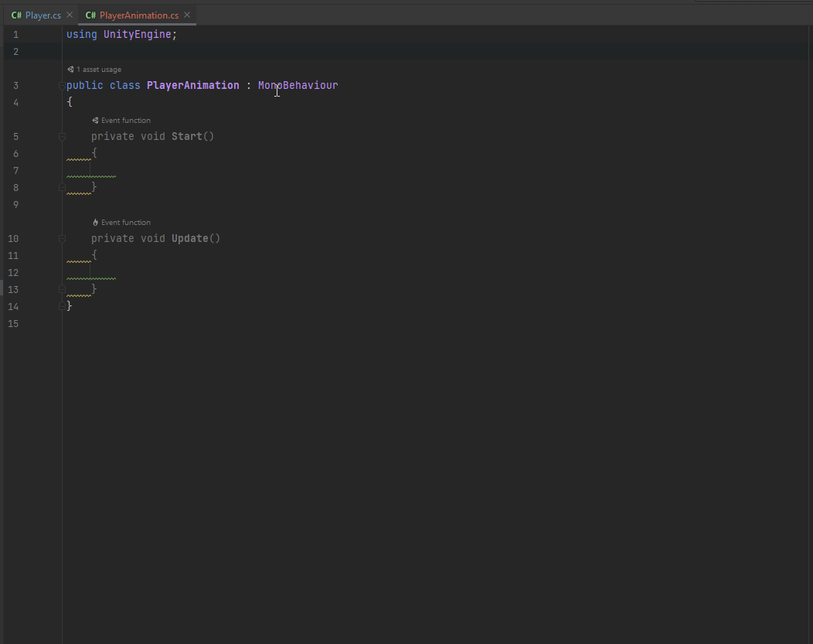The height and width of the screenshot is (644, 813).
Task: Click the opening brace on line 6
Action: (x=94, y=153)
